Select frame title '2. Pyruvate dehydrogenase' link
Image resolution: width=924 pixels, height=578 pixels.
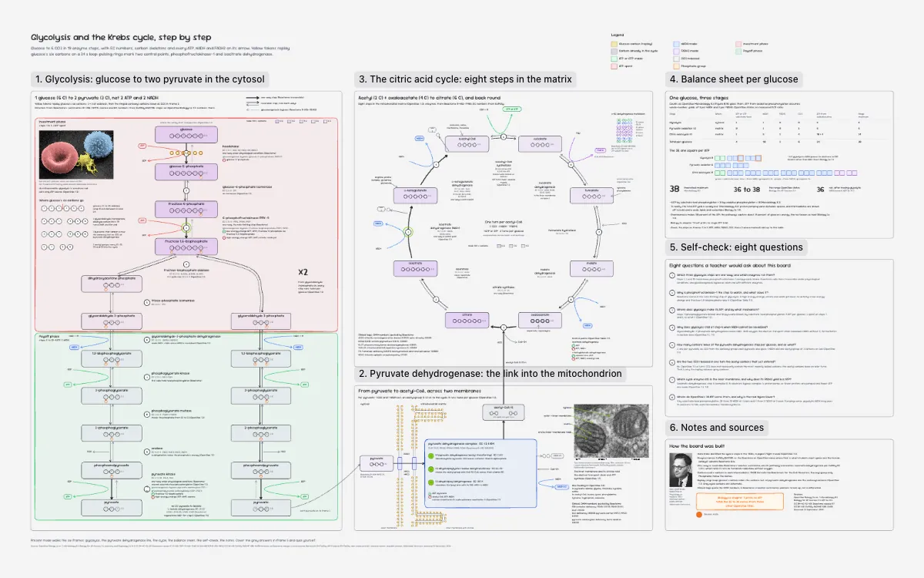tap(490, 374)
